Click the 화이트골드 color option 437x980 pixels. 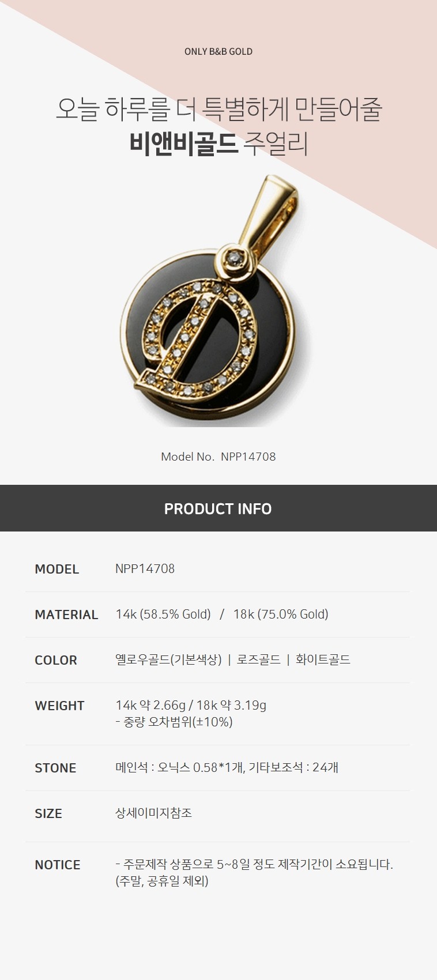(323, 659)
